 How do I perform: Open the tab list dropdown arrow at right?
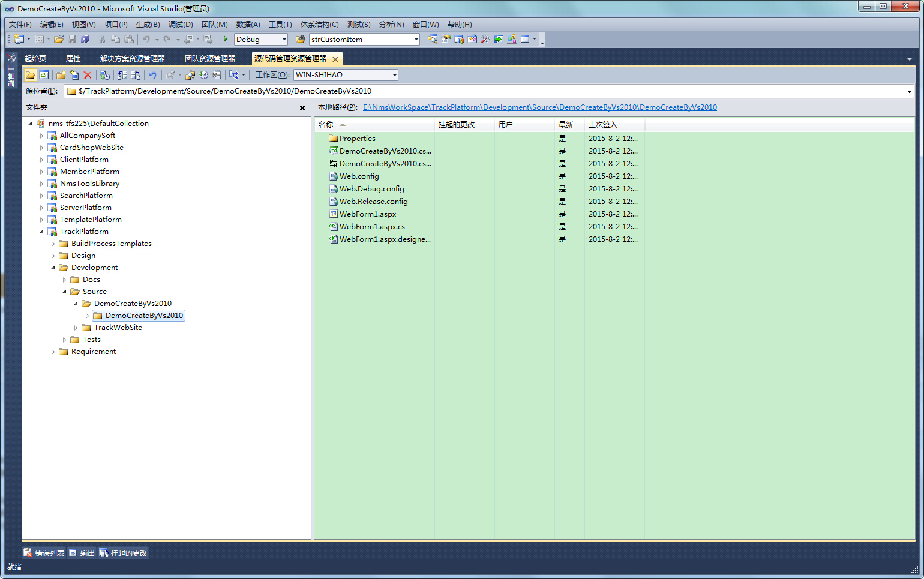[910, 59]
